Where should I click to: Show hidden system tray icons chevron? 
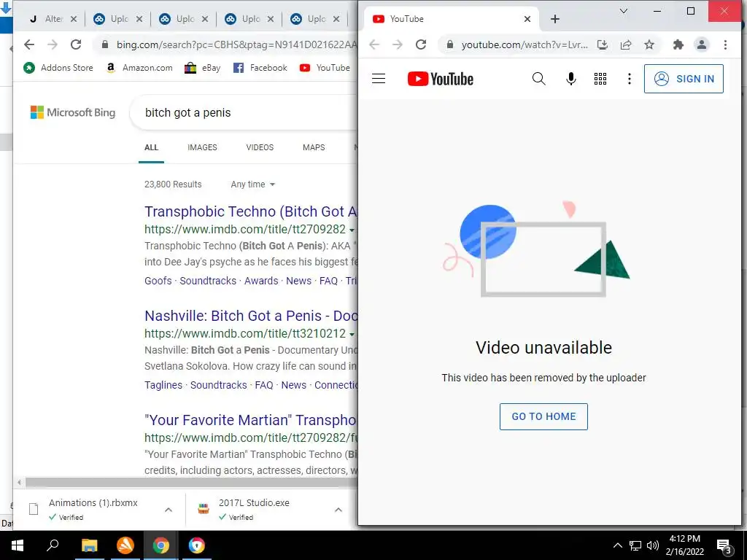point(617,545)
